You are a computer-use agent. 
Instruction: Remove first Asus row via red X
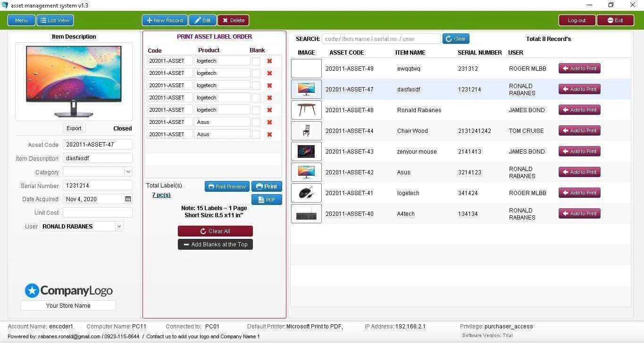click(269, 122)
